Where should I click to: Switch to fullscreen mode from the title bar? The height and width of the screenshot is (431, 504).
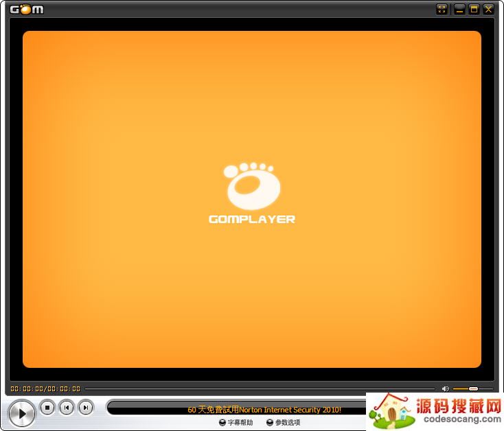coord(442,9)
